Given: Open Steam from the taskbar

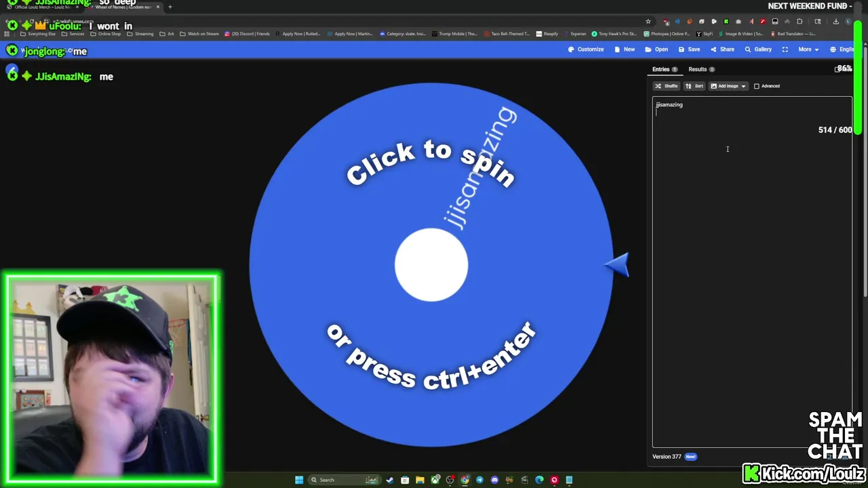Looking at the screenshot, I should coord(390,480).
